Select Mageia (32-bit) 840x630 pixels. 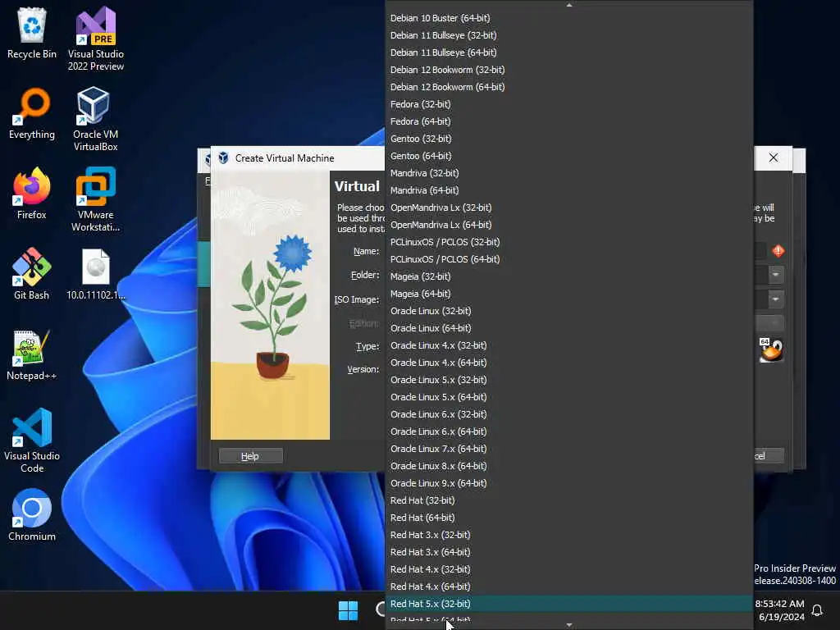569,276
